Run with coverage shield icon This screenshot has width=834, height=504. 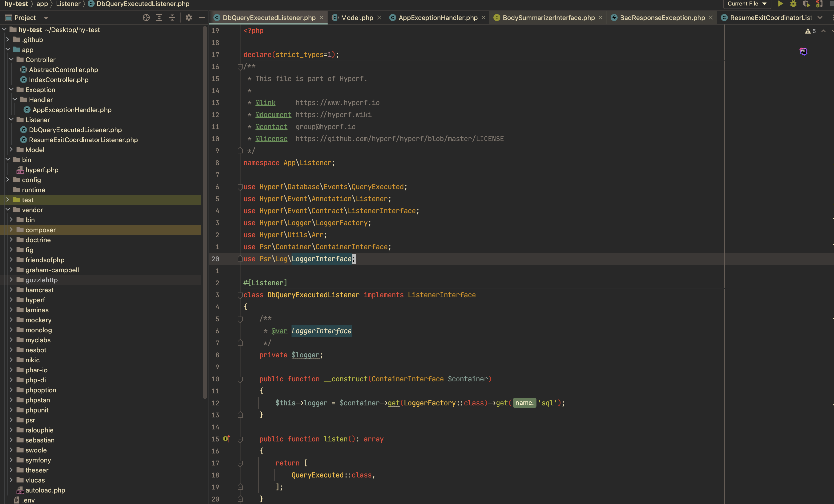pos(806,4)
